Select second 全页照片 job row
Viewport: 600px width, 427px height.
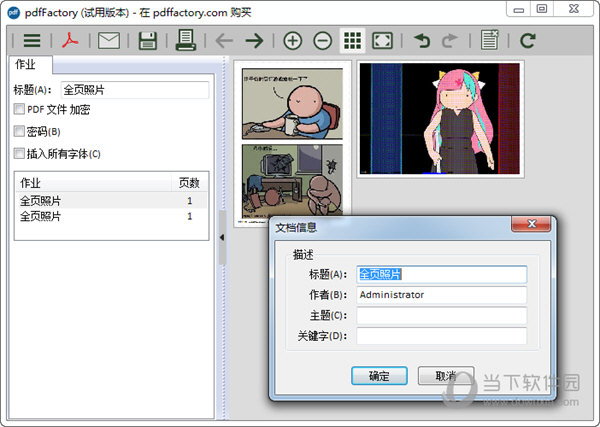pos(111,217)
